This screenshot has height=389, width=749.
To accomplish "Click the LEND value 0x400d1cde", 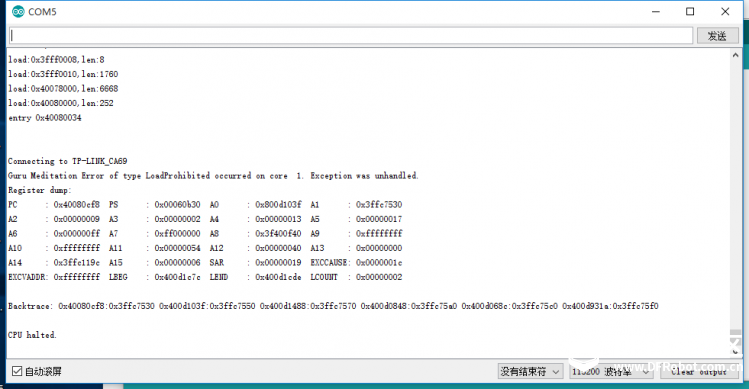I will click(278, 277).
